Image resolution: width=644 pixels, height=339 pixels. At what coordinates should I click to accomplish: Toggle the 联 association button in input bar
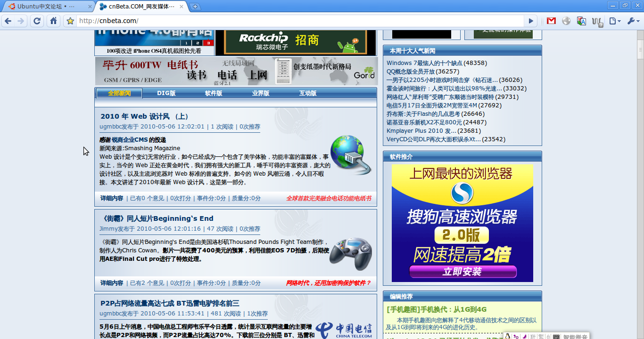(x=533, y=336)
